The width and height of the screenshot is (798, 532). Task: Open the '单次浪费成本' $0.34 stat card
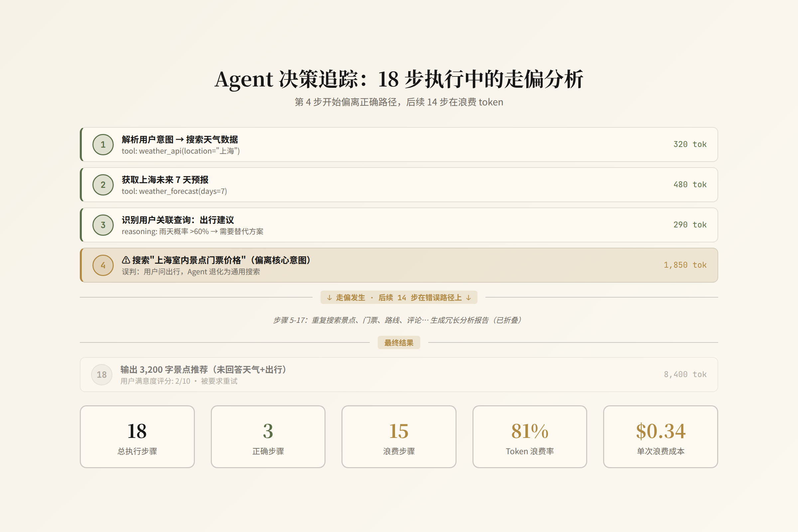coord(661,437)
